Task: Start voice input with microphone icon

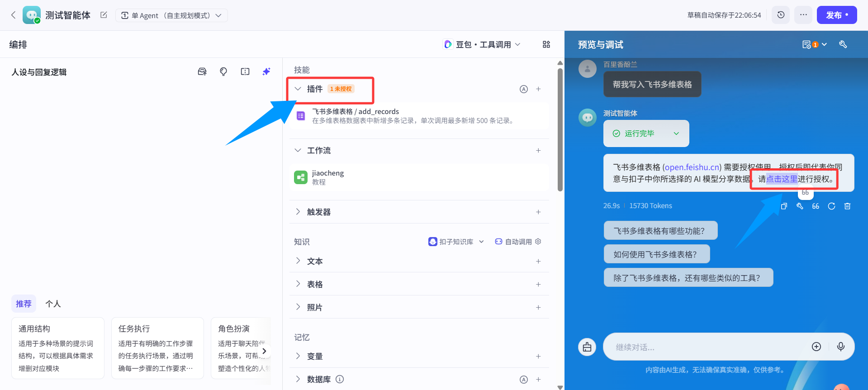Action: [841, 347]
